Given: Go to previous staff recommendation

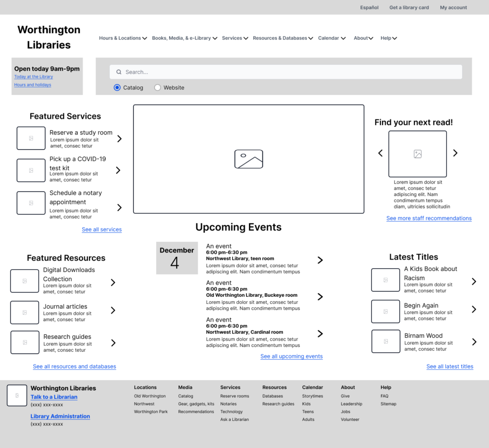Looking at the screenshot, I should (381, 153).
